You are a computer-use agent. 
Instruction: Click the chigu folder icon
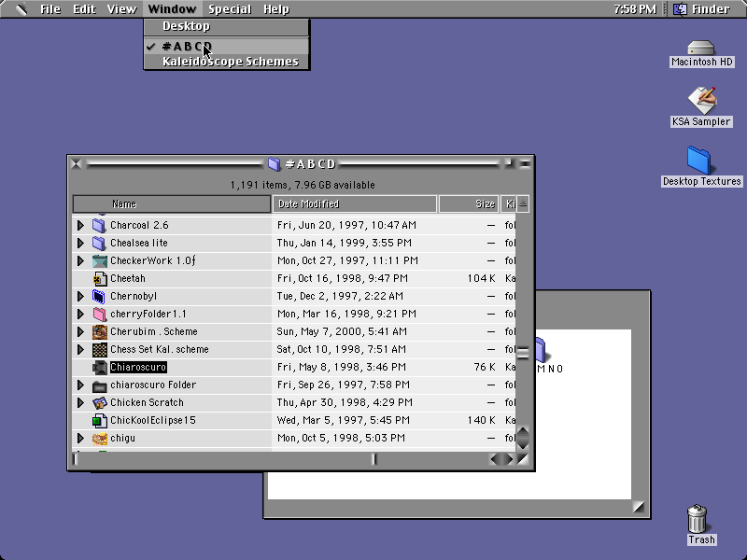[100, 438]
